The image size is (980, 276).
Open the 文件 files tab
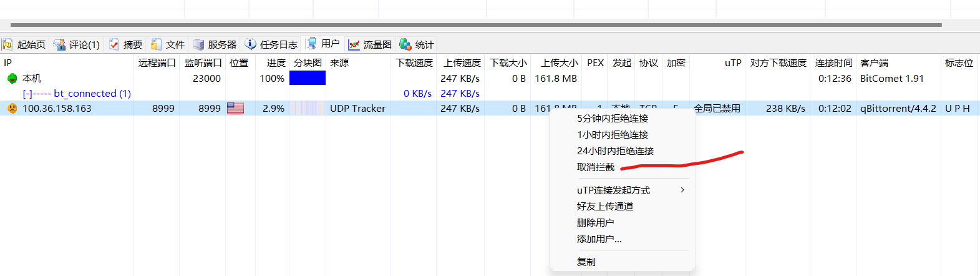pyautogui.click(x=168, y=44)
